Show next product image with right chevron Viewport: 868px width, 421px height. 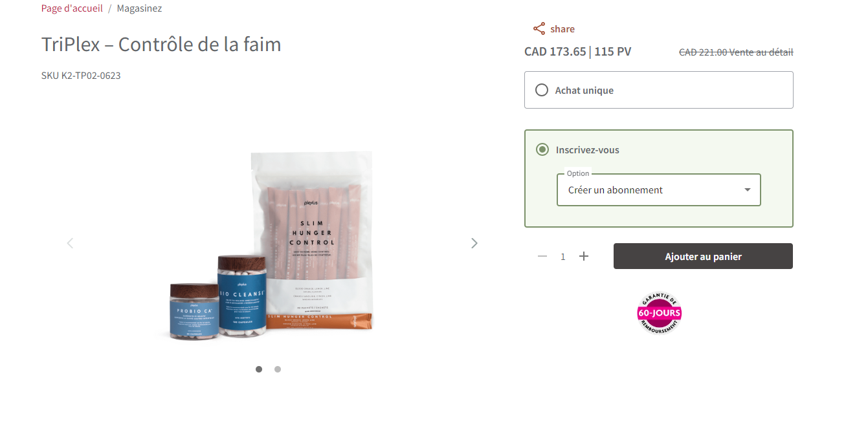pyautogui.click(x=474, y=243)
